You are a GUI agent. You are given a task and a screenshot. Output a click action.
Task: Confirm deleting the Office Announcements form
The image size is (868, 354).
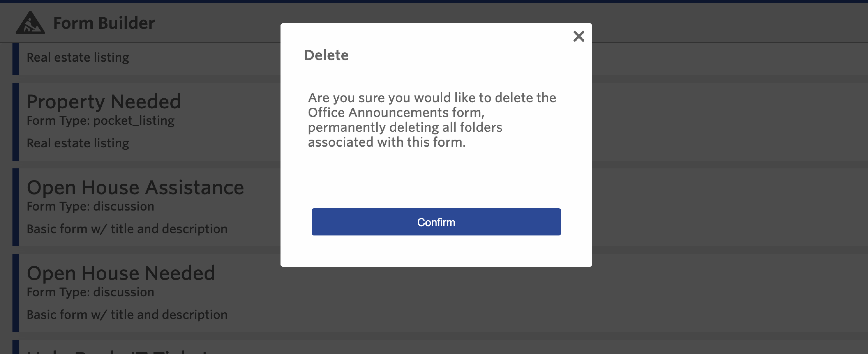point(436,222)
